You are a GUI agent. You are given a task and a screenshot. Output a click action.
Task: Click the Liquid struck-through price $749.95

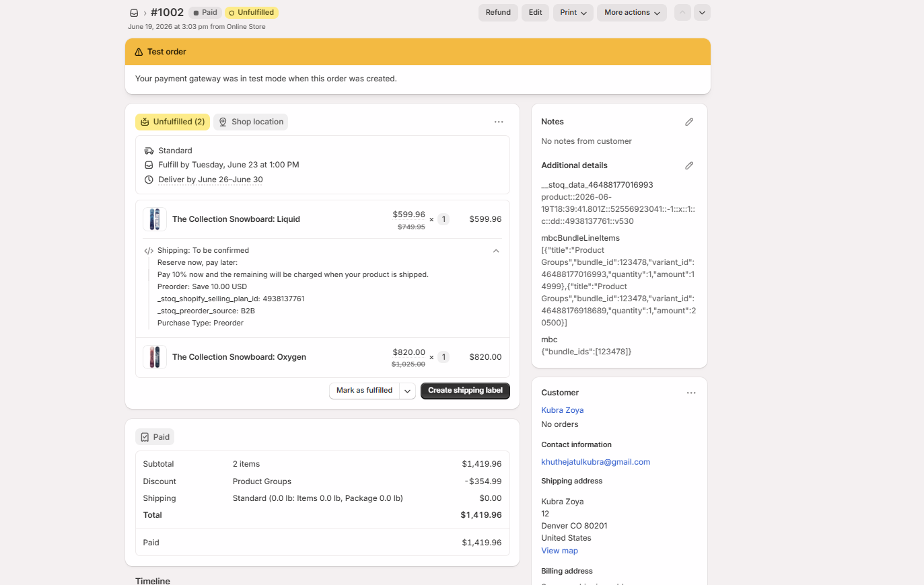pos(411,227)
